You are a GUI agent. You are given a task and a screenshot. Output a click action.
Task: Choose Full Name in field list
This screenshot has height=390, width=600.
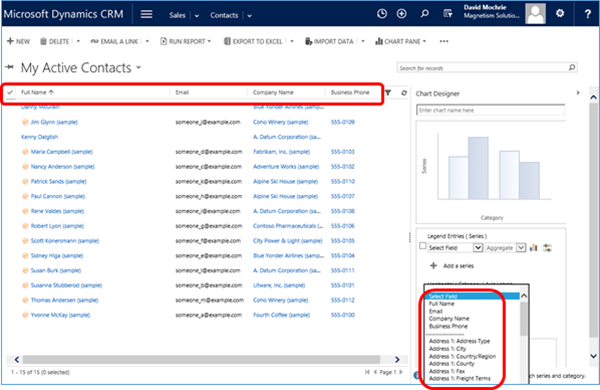[x=442, y=304]
